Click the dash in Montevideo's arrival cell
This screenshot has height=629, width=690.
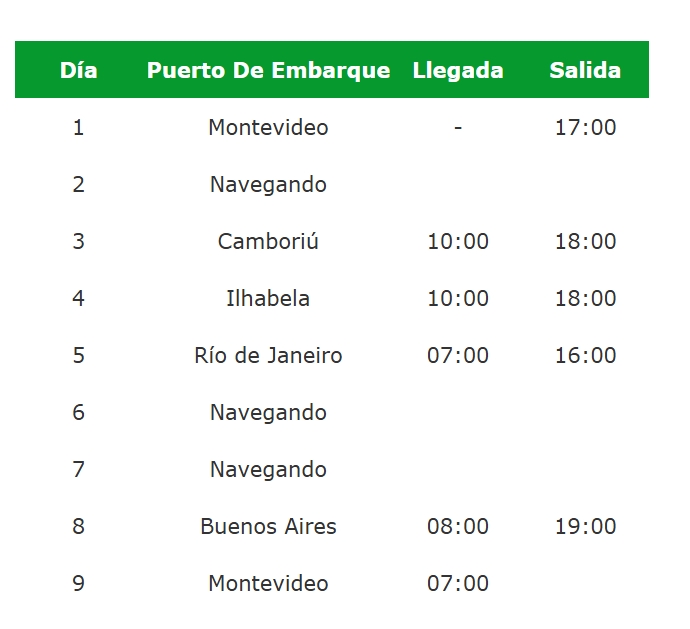click(x=458, y=127)
